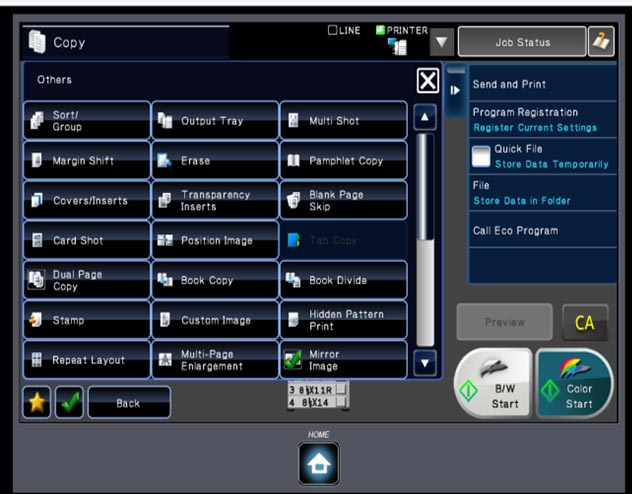Viewport: 632px width, 494px height.
Task: Start a B/W copy
Action: pyautogui.click(x=494, y=383)
